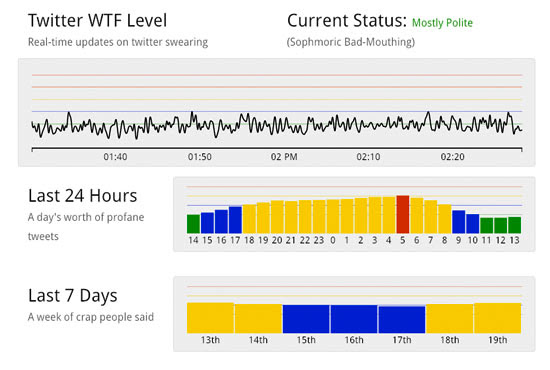Select the yellow bar for hour 20
This screenshot has width=550, height=370.
pyautogui.click(x=277, y=217)
